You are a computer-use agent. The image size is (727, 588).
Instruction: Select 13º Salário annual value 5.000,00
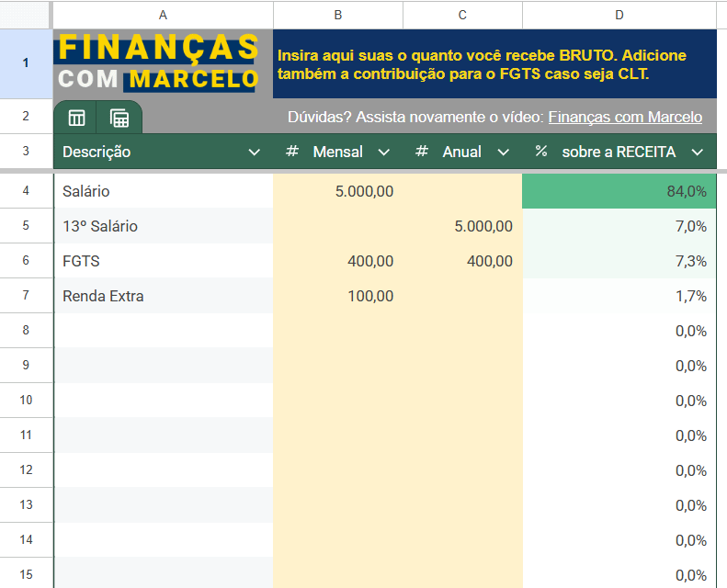[x=462, y=226]
